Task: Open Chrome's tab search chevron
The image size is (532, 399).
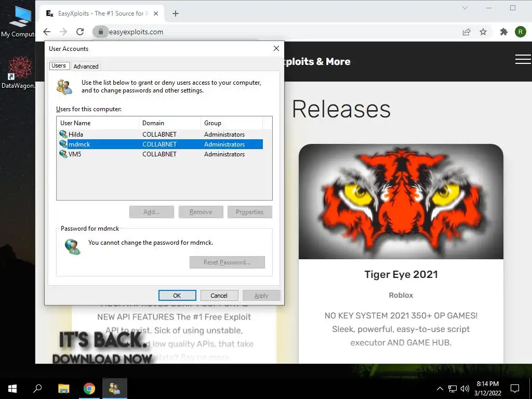Action: coord(465,8)
